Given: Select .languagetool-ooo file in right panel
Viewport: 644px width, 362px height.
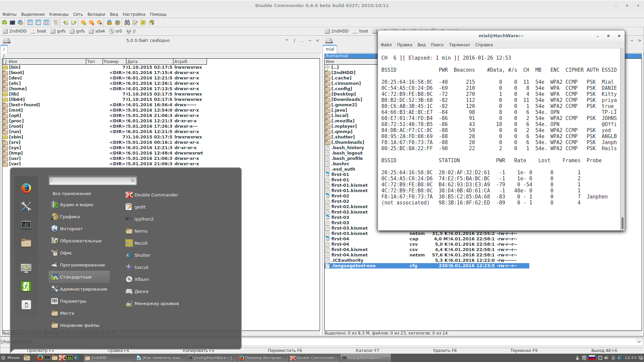Looking at the screenshot, I should (x=427, y=266).
